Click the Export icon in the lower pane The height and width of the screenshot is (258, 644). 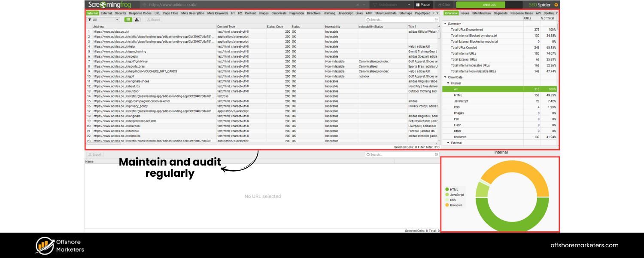click(95, 154)
